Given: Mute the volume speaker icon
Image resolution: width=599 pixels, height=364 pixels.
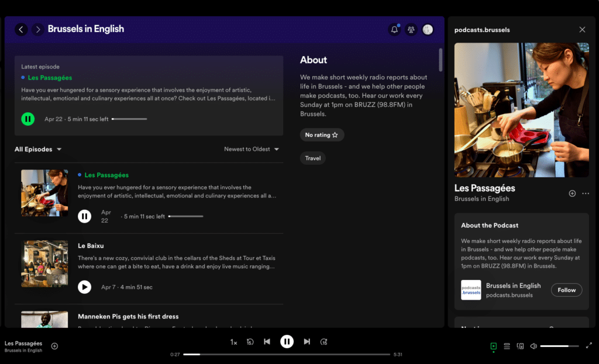Looking at the screenshot, I should [x=533, y=346].
